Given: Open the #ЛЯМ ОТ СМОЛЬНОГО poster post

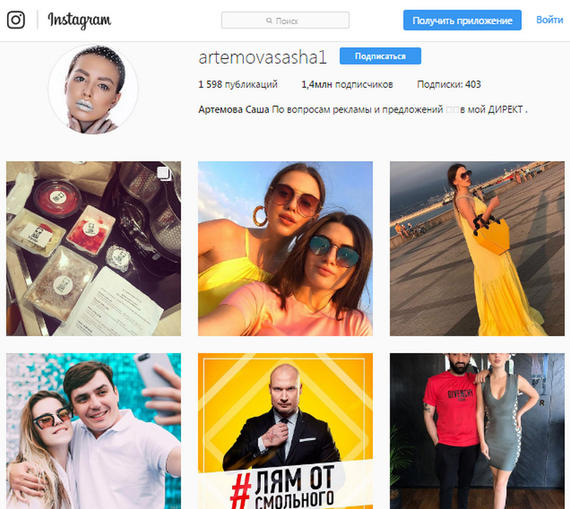Looking at the screenshot, I should pos(285,431).
